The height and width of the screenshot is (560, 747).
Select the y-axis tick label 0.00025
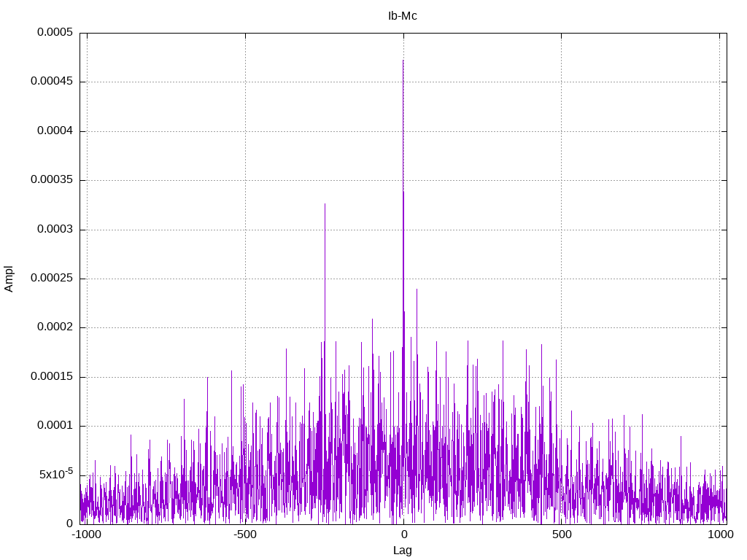tap(52, 278)
